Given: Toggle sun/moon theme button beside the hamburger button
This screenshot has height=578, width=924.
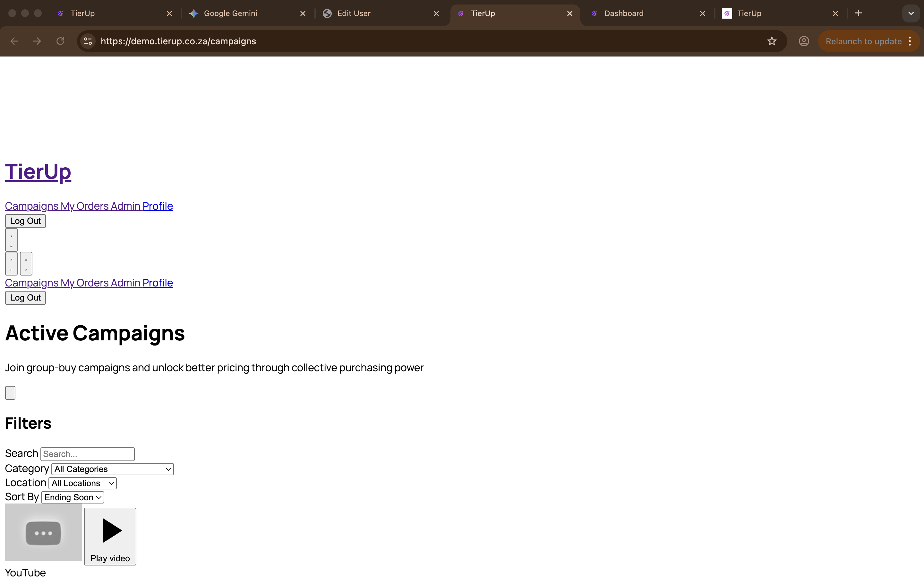Looking at the screenshot, I should (x=12, y=263).
